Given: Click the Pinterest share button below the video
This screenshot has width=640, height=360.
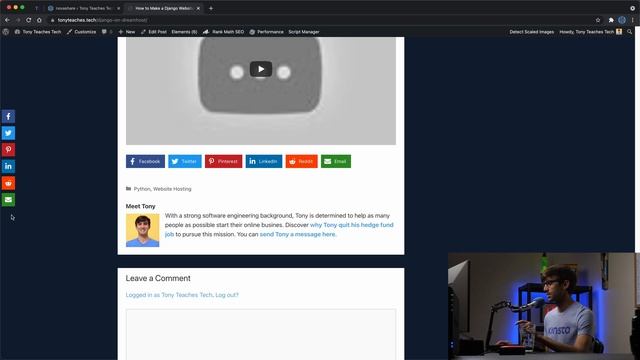Looking at the screenshot, I should pyautogui.click(x=224, y=161).
